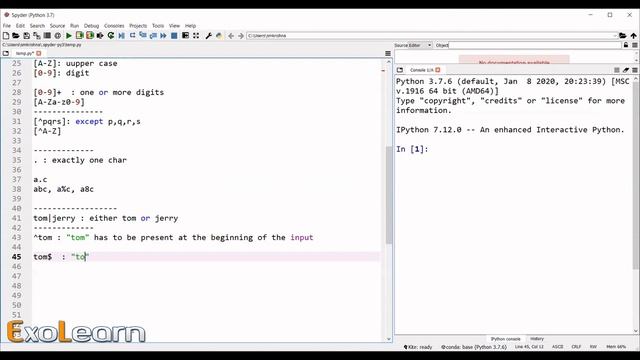This screenshot has width=640, height=360.
Task: Open the View menu
Action: 174,26
